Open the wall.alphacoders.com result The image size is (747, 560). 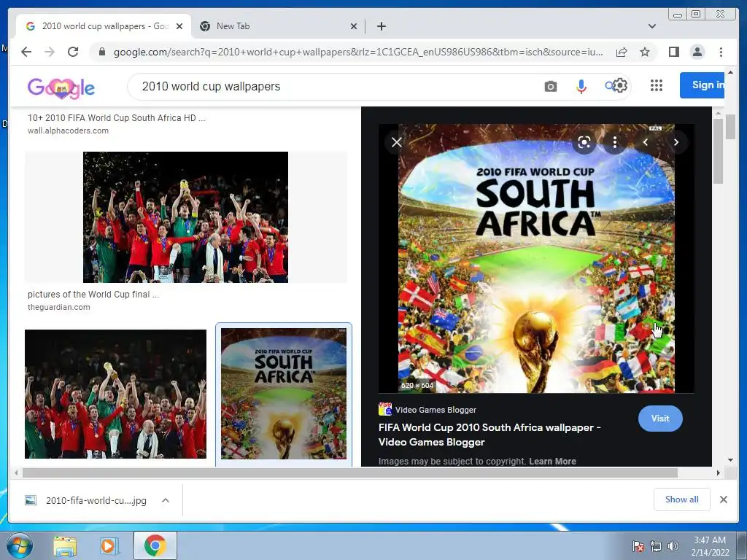point(68,131)
